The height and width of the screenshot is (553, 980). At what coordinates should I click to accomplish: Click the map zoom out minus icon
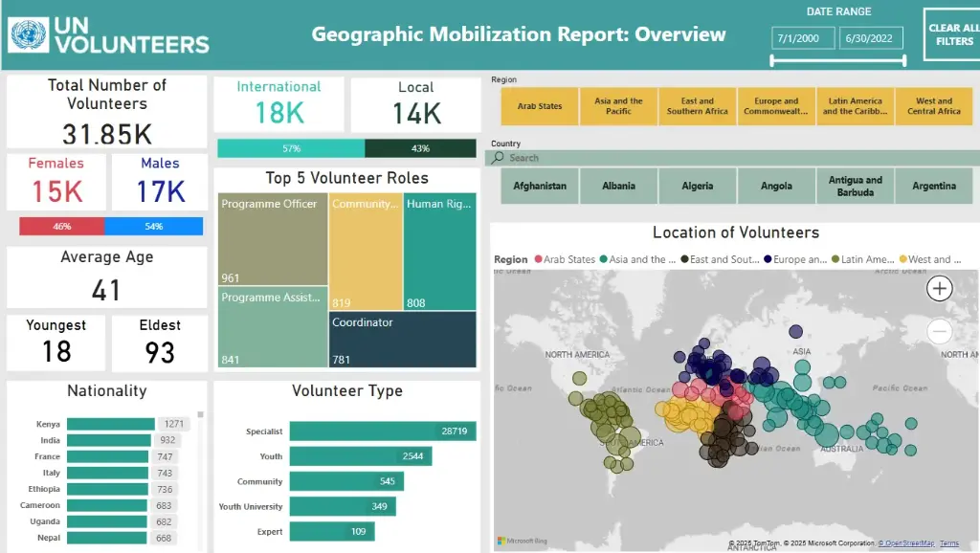[940, 332]
